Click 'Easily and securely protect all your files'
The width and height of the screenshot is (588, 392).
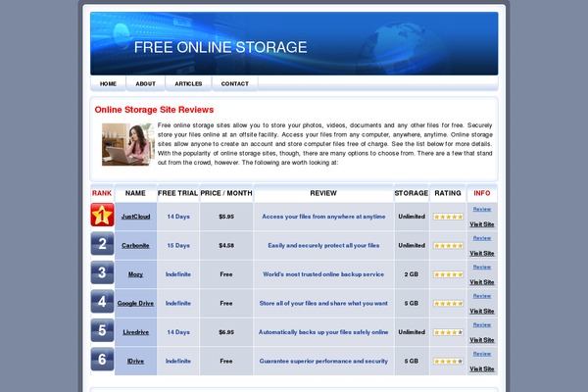(323, 245)
